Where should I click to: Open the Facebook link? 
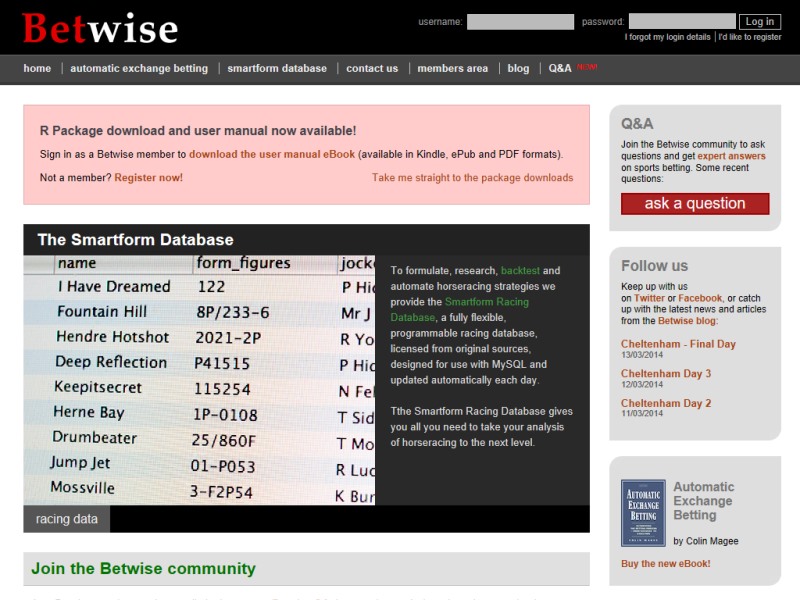[x=700, y=298]
